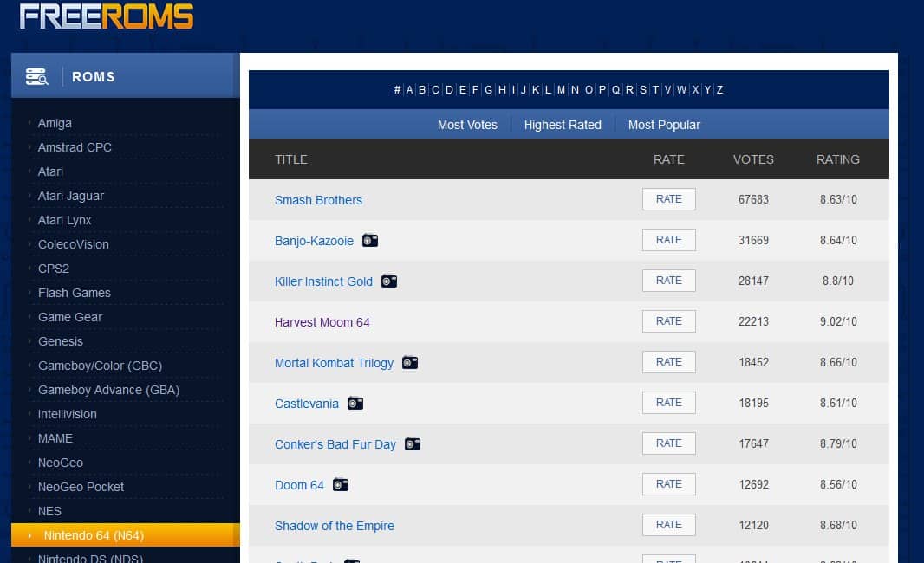The width and height of the screenshot is (924, 563).
Task: Select Gameboy/Color (GBC) in the sidebar
Action: pos(101,366)
